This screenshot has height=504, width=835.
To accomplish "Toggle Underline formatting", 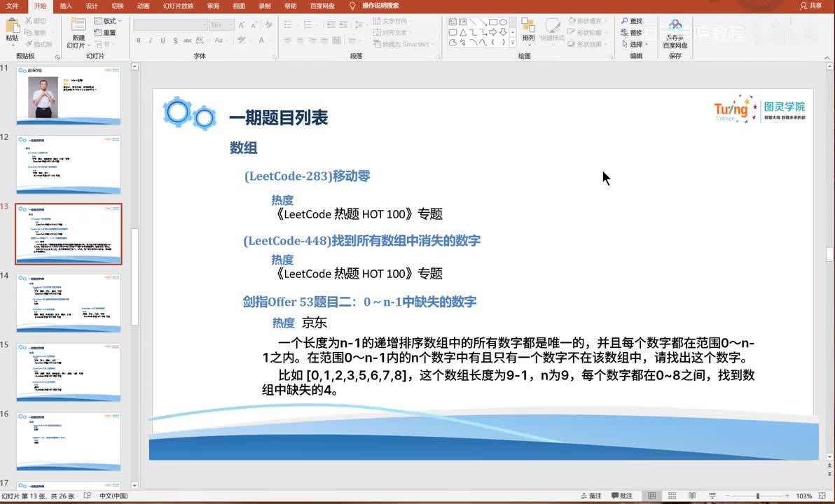I will click(163, 41).
